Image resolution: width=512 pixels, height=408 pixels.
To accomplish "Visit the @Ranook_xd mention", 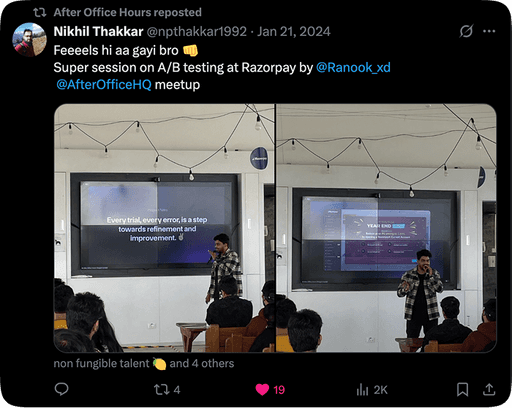I will coord(353,68).
